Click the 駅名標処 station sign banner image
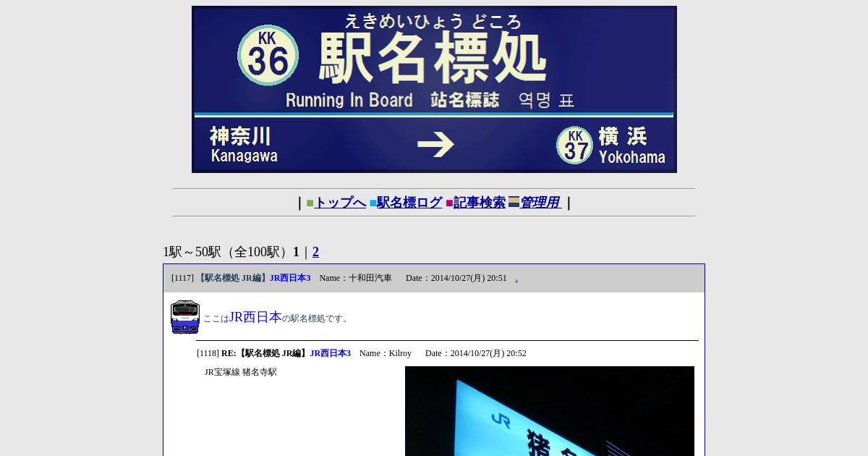This screenshot has width=868, height=456. click(434, 89)
